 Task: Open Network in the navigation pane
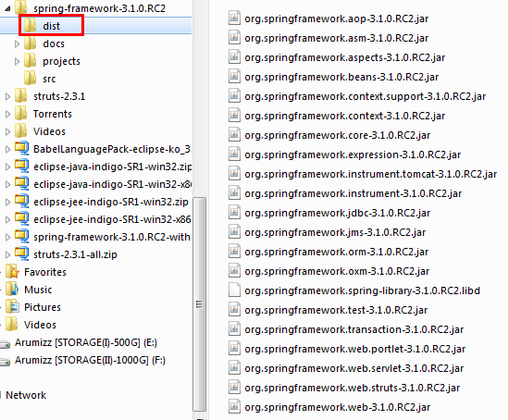tap(26, 395)
